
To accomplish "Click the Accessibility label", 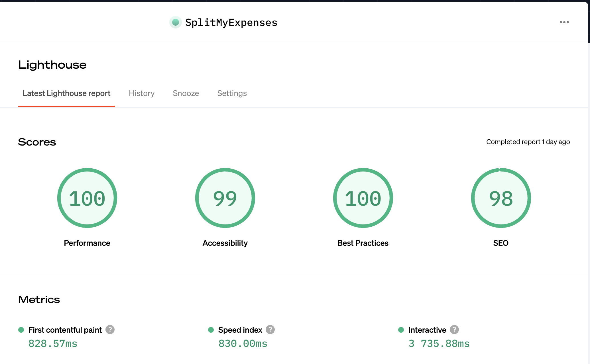I will (x=225, y=243).
